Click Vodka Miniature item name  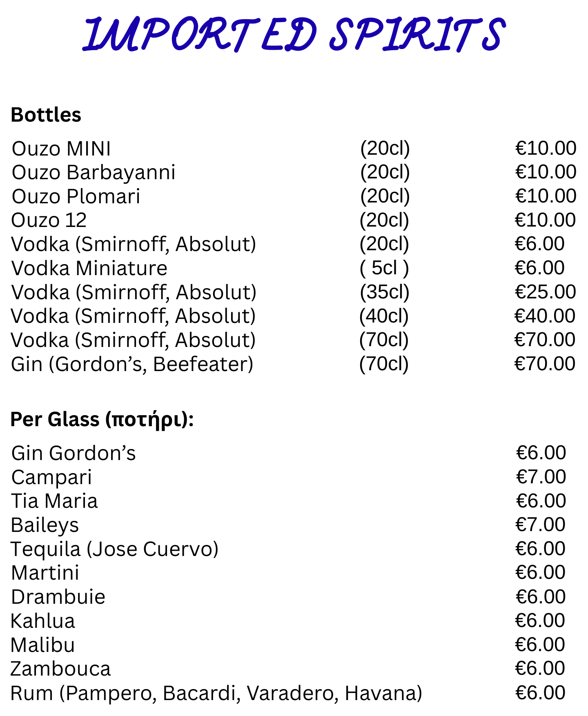click(x=89, y=269)
